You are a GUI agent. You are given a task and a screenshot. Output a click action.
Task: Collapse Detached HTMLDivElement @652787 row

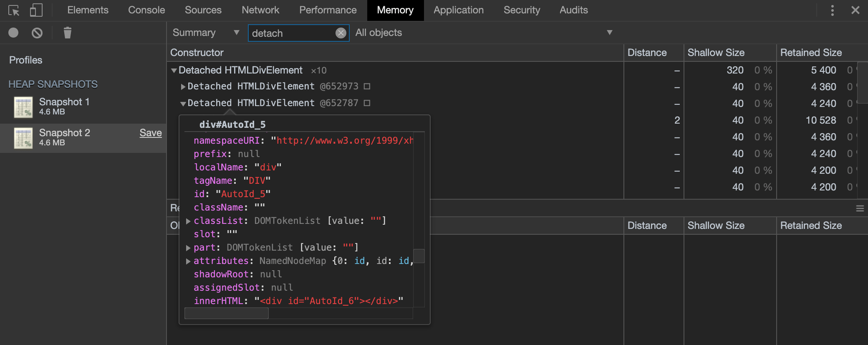point(183,104)
